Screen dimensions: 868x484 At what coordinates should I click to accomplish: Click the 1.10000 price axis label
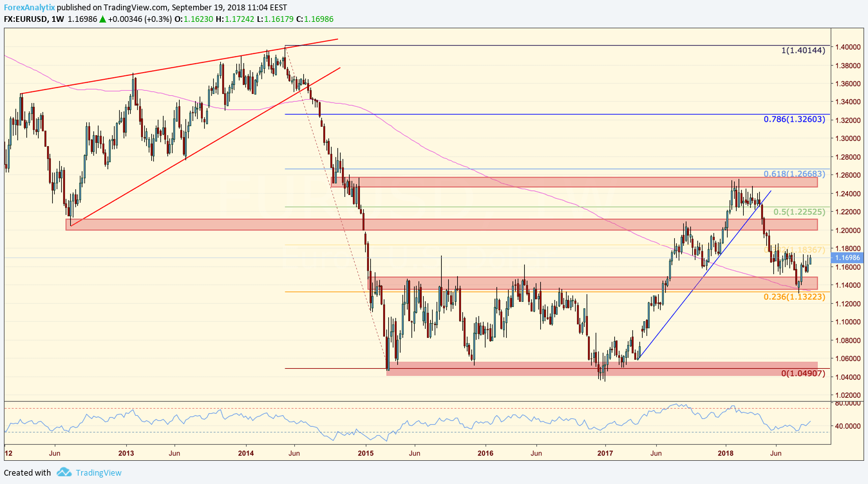point(847,322)
